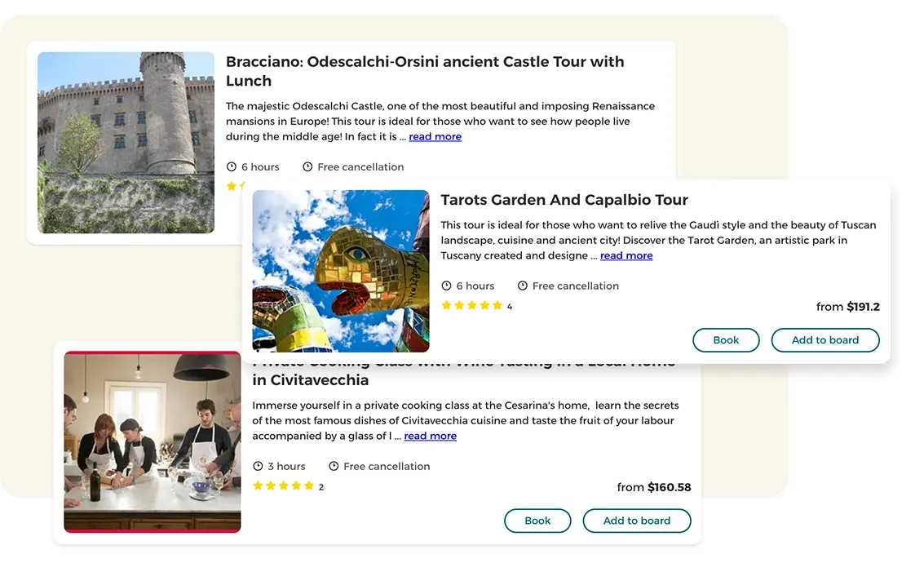The height and width of the screenshot is (563, 924).
Task: Open the Odescalchi castle photo thumbnail
Action: pos(126,143)
